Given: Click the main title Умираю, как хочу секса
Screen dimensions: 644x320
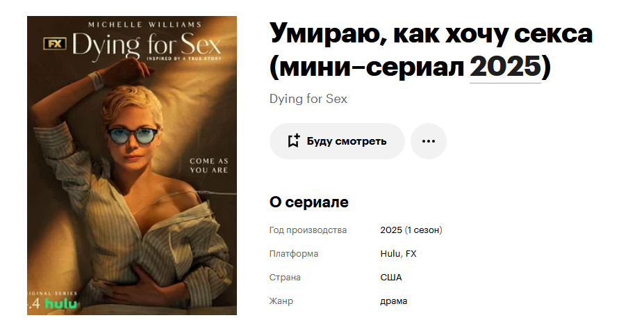Looking at the screenshot, I should pyautogui.click(x=431, y=34).
